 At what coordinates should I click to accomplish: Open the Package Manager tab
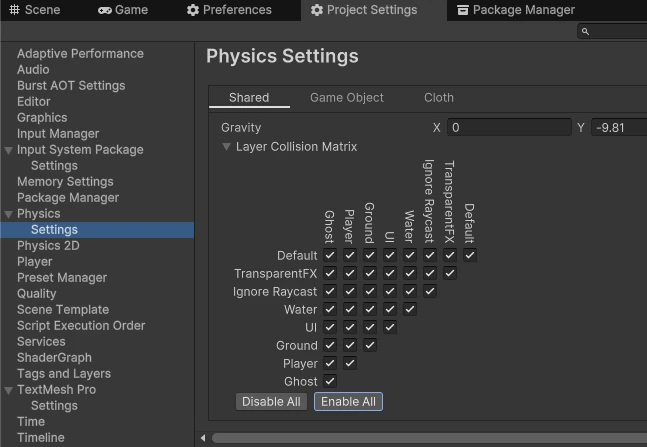click(516, 10)
